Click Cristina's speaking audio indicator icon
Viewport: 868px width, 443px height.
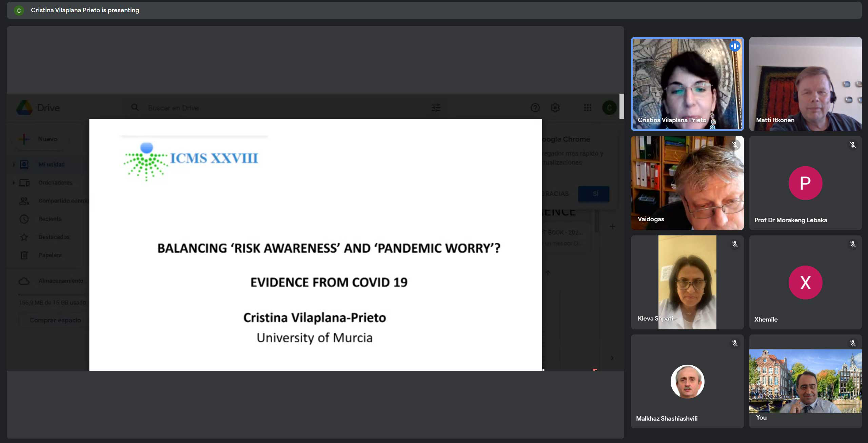coord(735,46)
